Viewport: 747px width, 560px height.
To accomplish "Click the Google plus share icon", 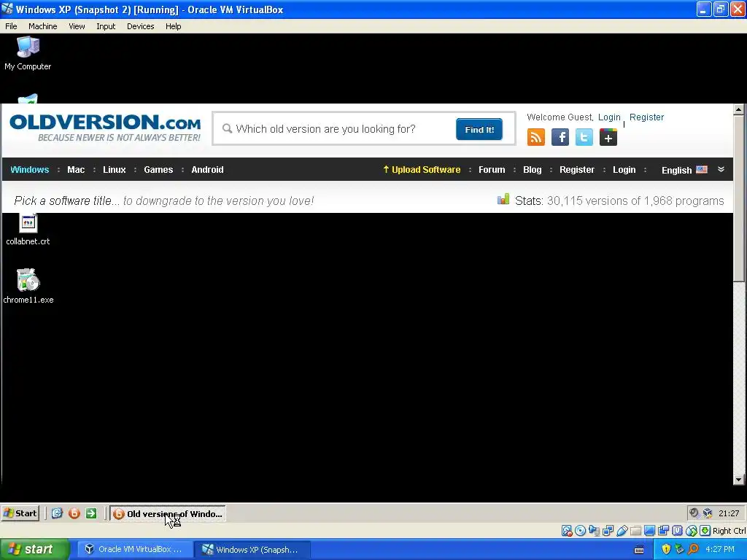I will click(x=608, y=138).
